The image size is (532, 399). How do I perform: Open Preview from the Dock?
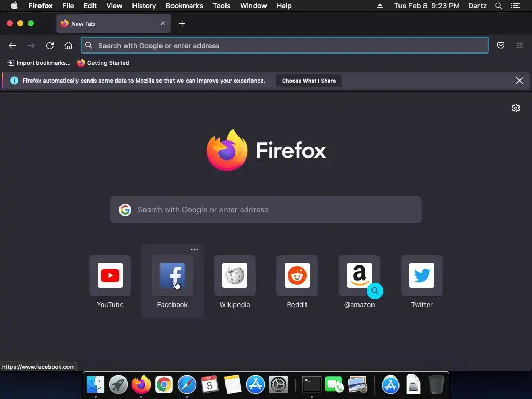coord(357,385)
